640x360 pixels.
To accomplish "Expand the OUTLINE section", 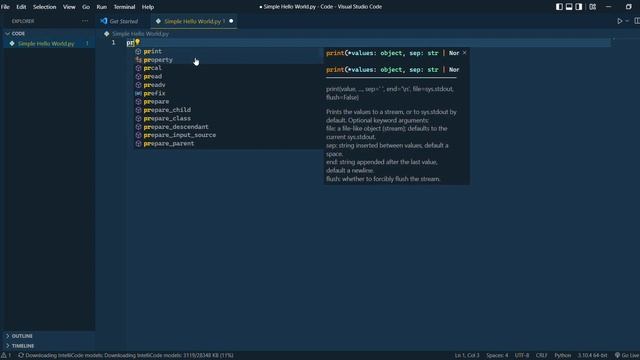I will [x=49, y=336].
